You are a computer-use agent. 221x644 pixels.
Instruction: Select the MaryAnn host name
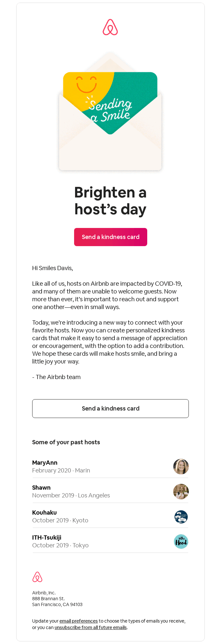pyautogui.click(x=45, y=463)
